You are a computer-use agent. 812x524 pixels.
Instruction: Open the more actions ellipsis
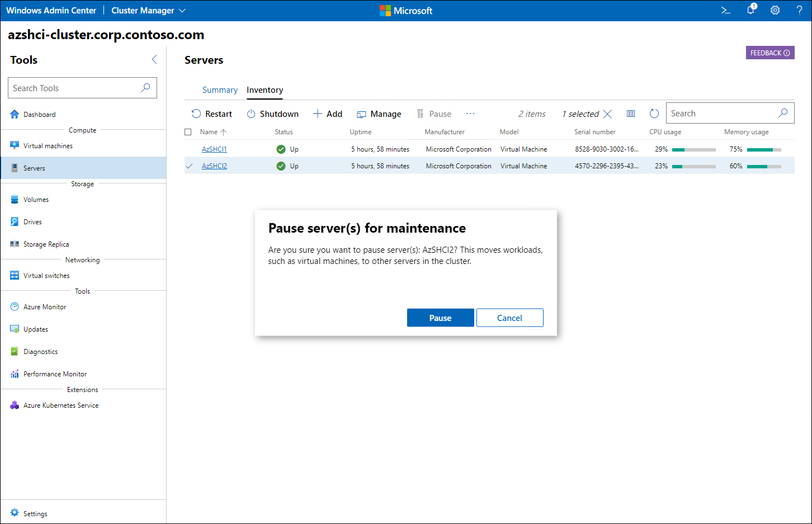470,114
